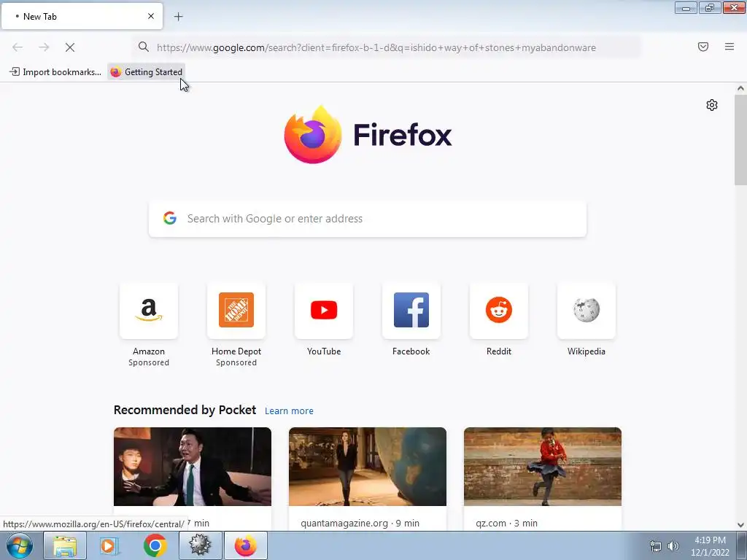Select the New Tab tab
The height and width of the screenshot is (560, 747).
coord(82,17)
